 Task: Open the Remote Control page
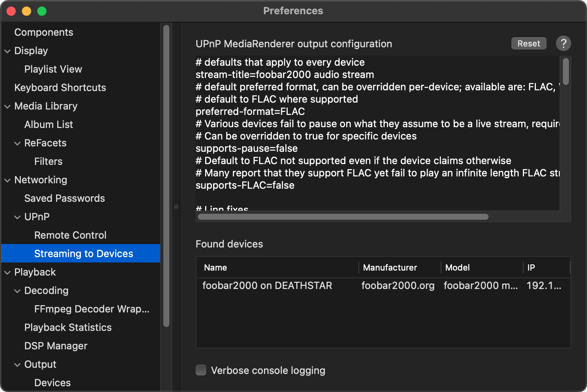coord(70,235)
